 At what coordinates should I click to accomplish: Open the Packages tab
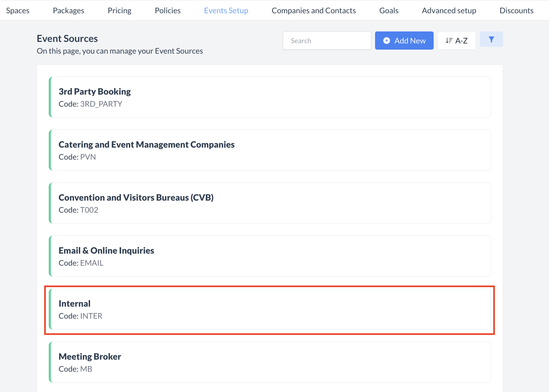pyautogui.click(x=68, y=10)
